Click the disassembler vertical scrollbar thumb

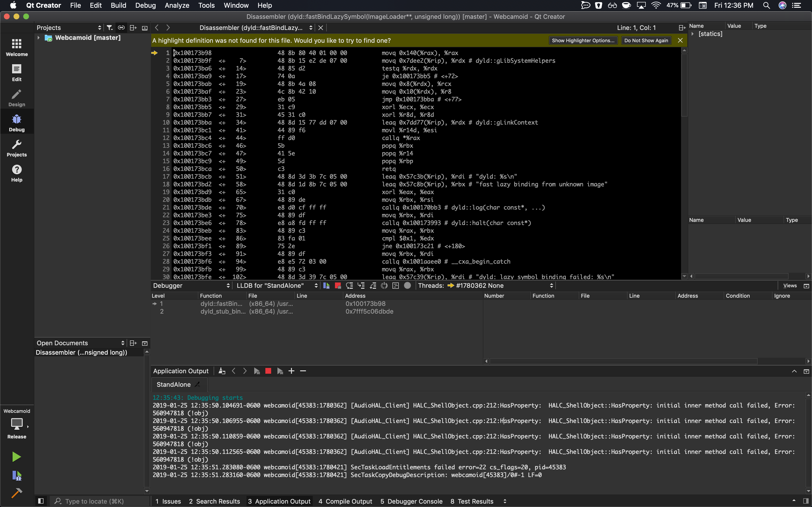[684, 85]
